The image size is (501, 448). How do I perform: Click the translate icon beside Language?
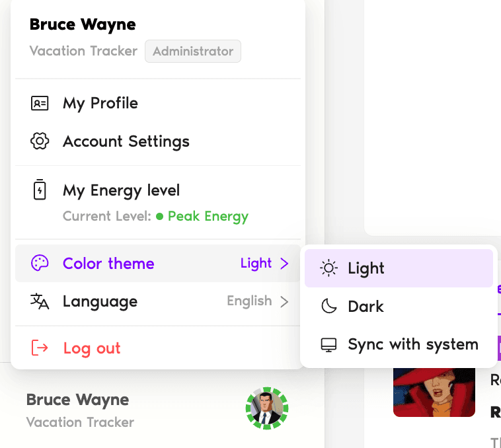tap(40, 301)
